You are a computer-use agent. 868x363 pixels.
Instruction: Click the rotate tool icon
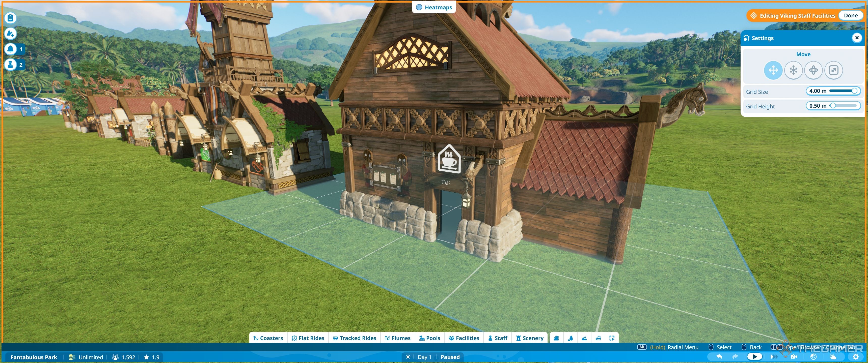tap(813, 70)
